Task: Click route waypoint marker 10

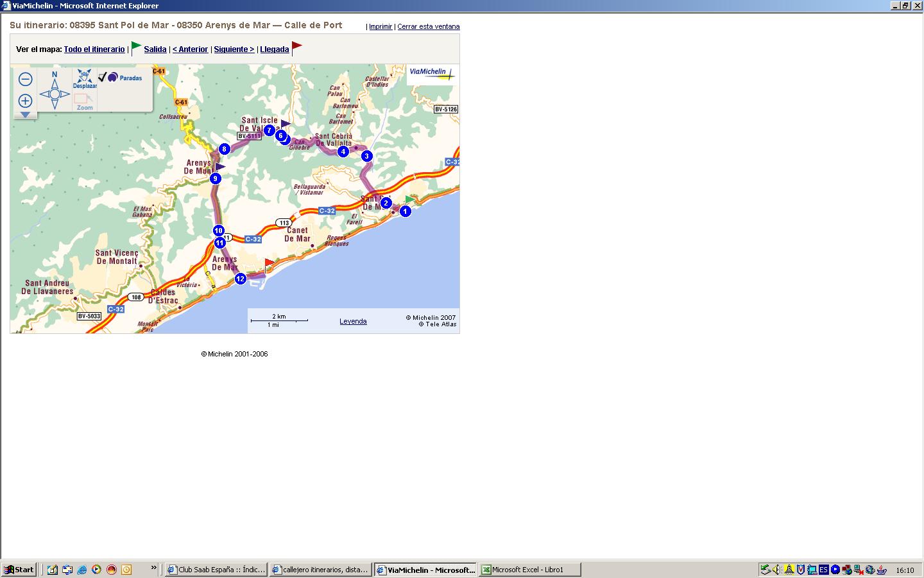Action: point(219,231)
